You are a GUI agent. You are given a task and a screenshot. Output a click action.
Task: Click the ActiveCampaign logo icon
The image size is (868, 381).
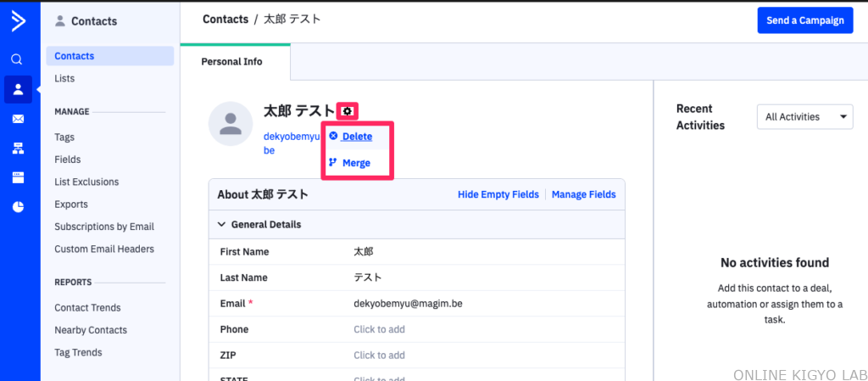pyautogui.click(x=19, y=21)
